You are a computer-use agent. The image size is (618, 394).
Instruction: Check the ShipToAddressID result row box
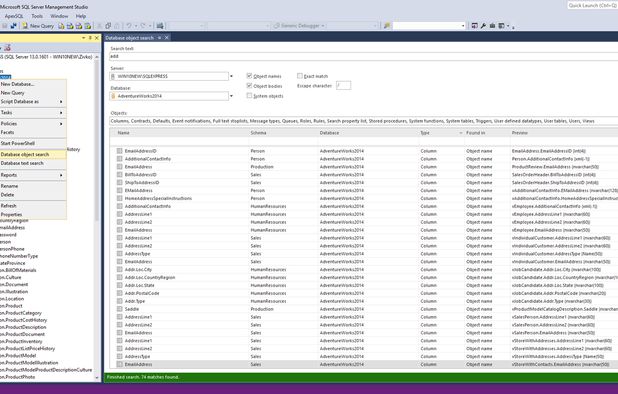tap(119, 182)
